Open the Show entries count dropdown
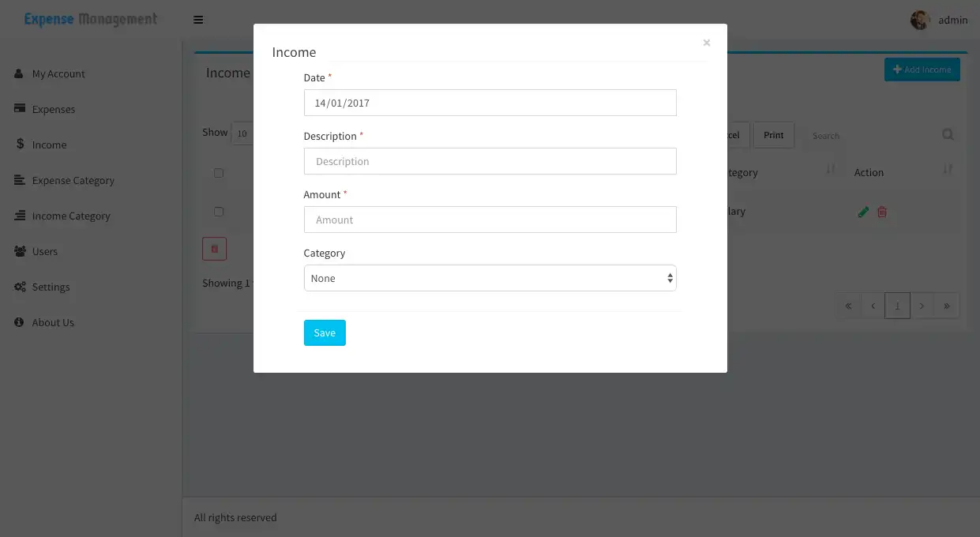This screenshot has width=980, height=537. (241, 133)
